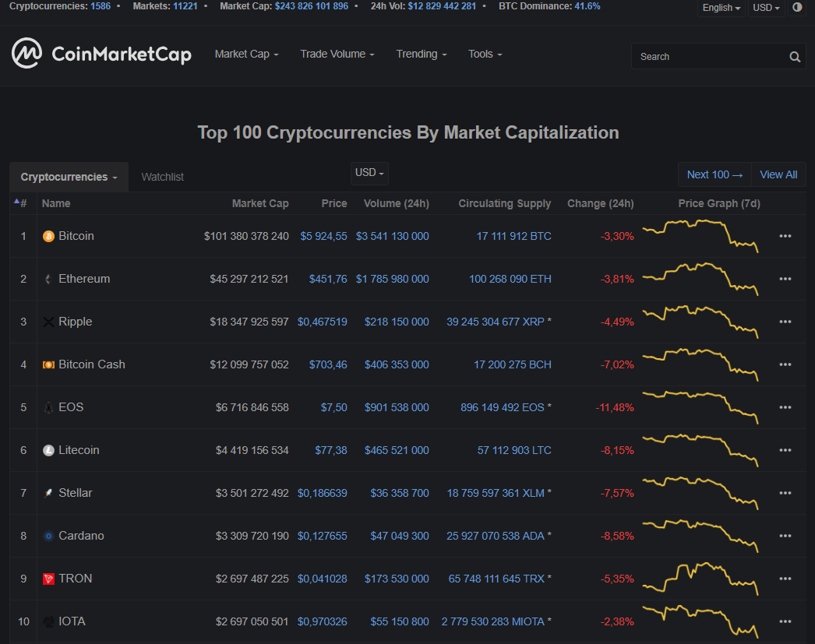Open the Market Cap menu
Viewport: 815px width, 644px height.
[x=246, y=54]
